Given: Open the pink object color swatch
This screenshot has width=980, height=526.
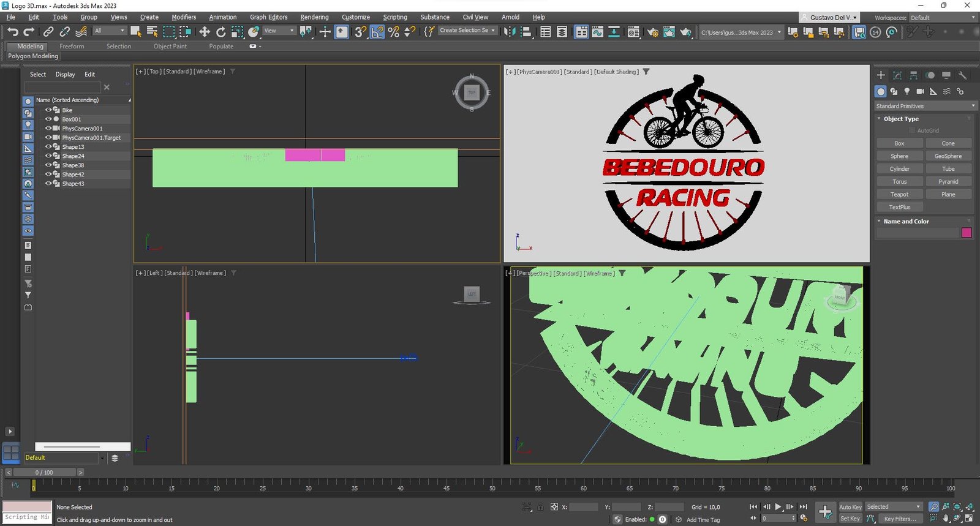Looking at the screenshot, I should tap(967, 233).
